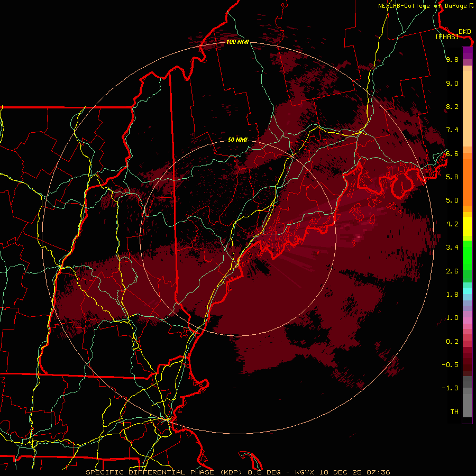
Task: Click the 1.8 scale value
Action: [452, 295]
